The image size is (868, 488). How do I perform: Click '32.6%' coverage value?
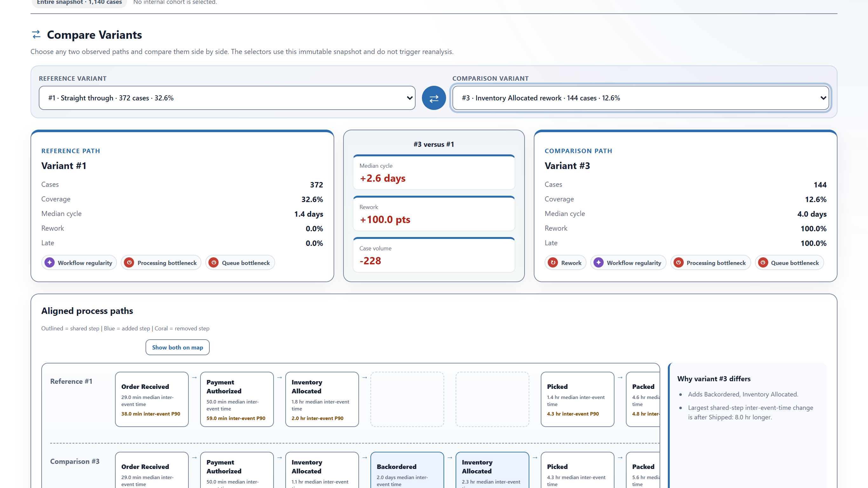(x=312, y=199)
